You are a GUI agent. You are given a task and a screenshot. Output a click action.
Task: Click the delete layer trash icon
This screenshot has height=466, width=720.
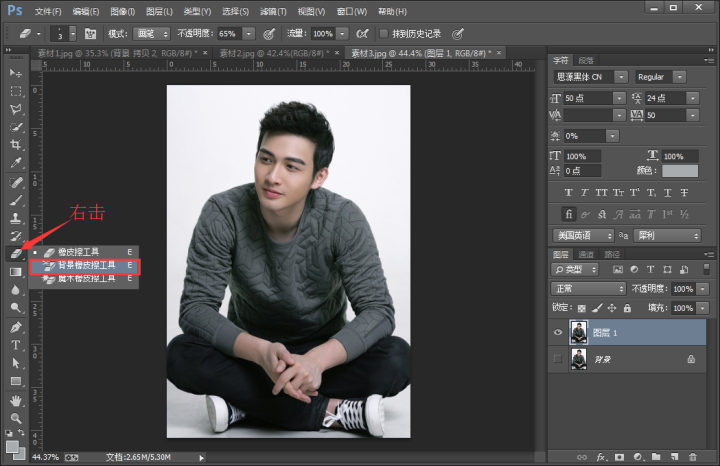(692, 456)
